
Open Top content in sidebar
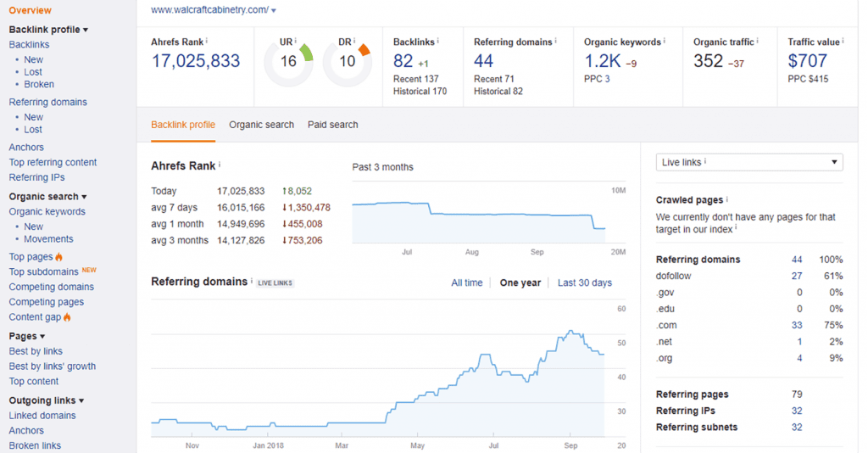(x=33, y=381)
